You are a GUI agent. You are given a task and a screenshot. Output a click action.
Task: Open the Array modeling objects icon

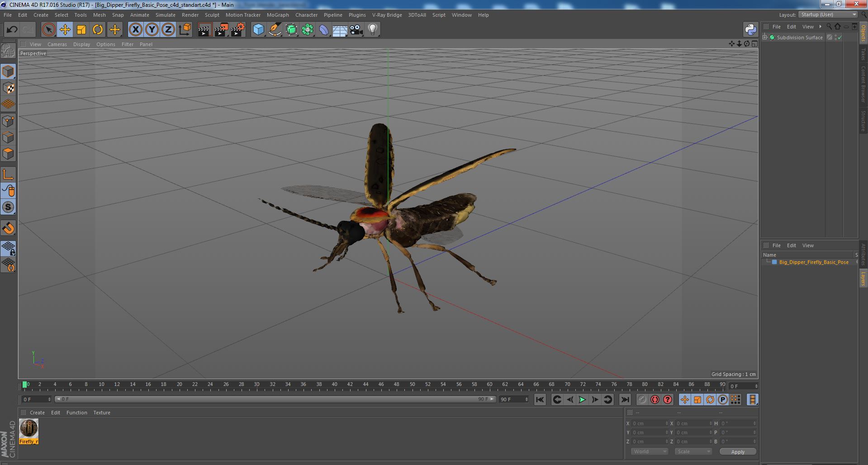tap(308, 30)
